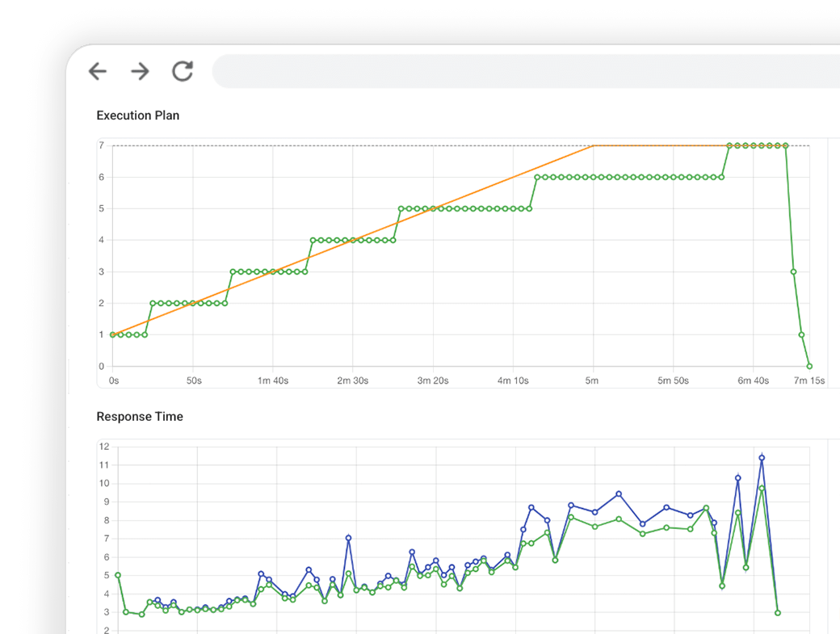840x634 pixels.
Task: Select the Execution Plan heading
Action: point(138,115)
